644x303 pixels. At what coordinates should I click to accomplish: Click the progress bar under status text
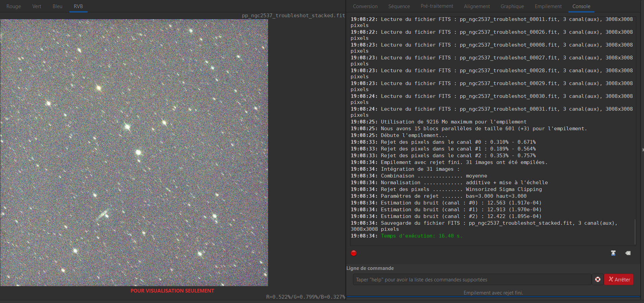[493, 297]
